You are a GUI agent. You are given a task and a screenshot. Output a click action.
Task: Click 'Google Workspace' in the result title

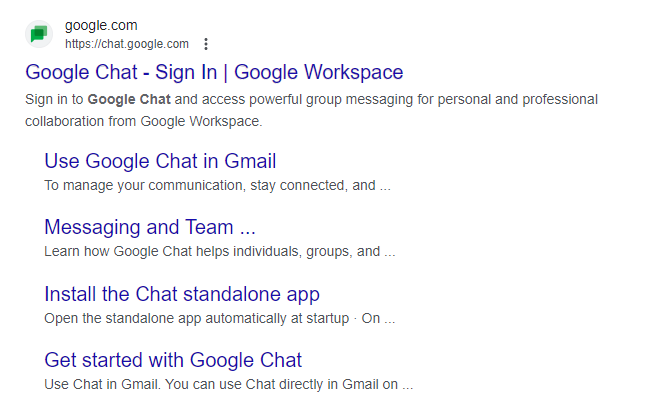click(x=318, y=72)
